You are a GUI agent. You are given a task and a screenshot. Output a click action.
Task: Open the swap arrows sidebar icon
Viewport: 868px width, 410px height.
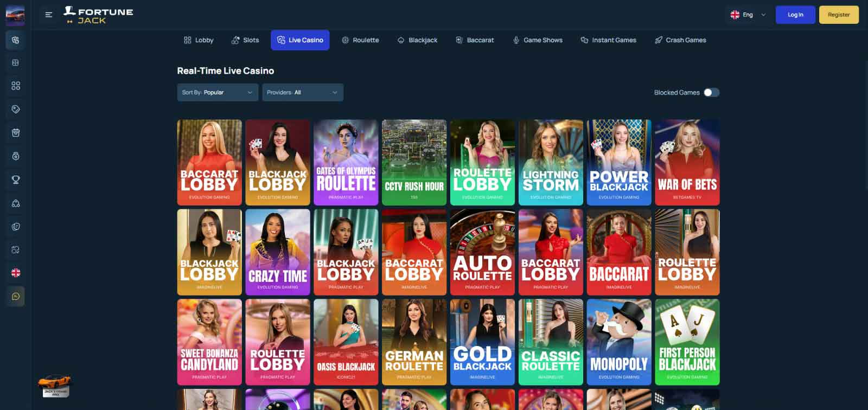(x=15, y=250)
